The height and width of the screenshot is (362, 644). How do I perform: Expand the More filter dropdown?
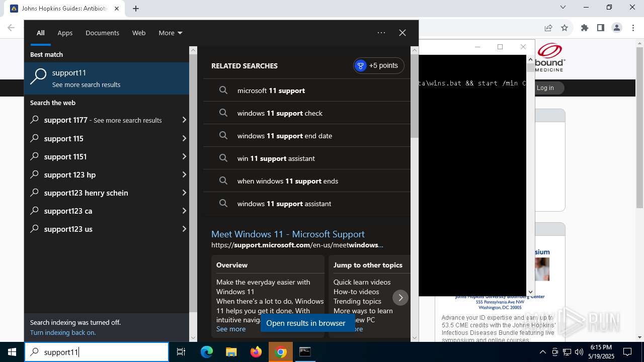171,33
